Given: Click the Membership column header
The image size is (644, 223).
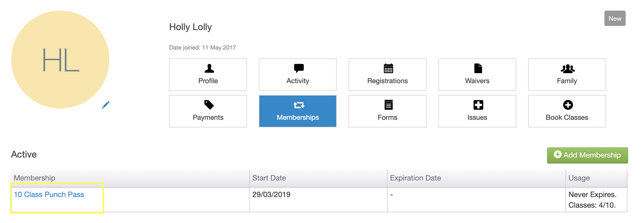Looking at the screenshot, I should pos(35,178).
